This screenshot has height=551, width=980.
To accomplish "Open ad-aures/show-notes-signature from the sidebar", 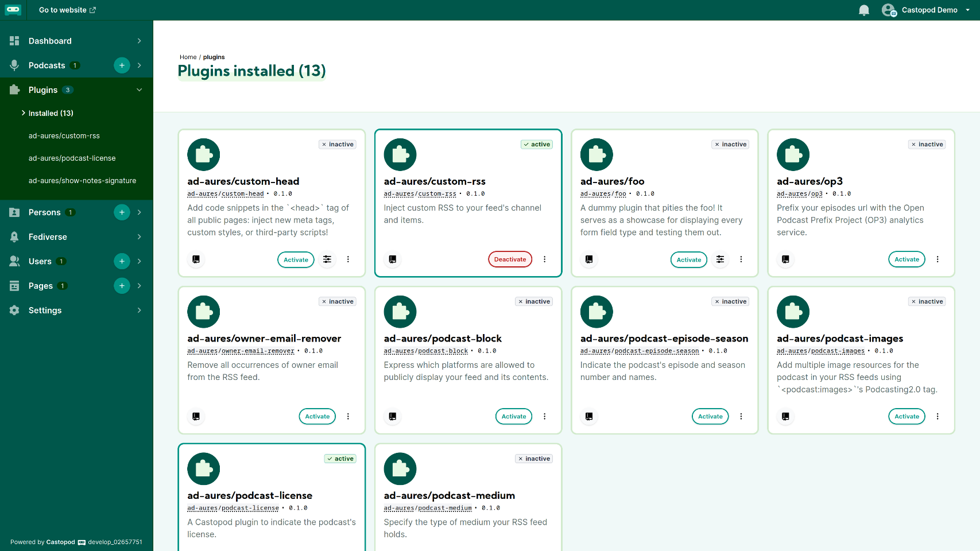I will [82, 180].
